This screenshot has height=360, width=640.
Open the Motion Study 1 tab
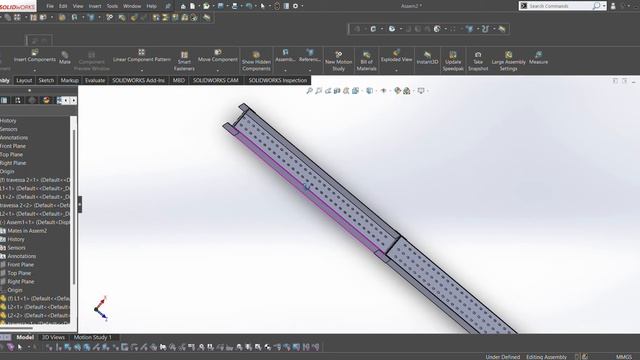(x=93, y=337)
